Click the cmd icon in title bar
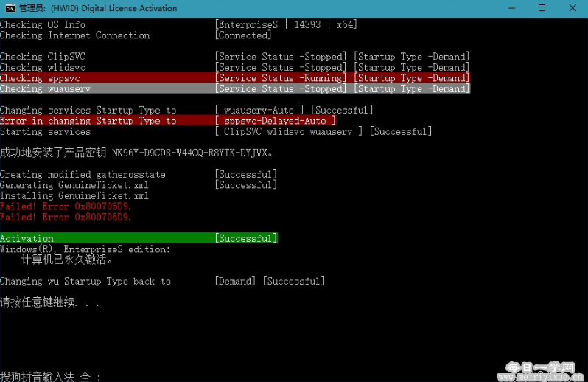The image size is (588, 382). (10, 8)
